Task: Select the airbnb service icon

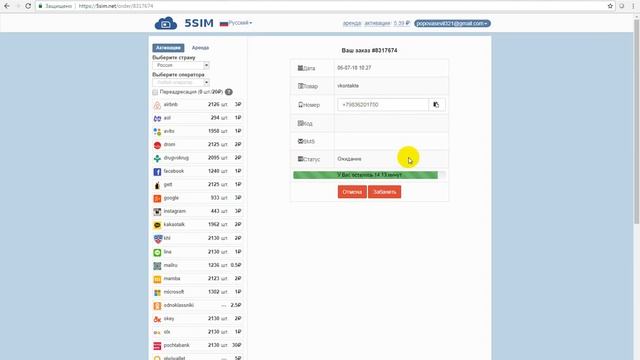Action: click(x=157, y=105)
